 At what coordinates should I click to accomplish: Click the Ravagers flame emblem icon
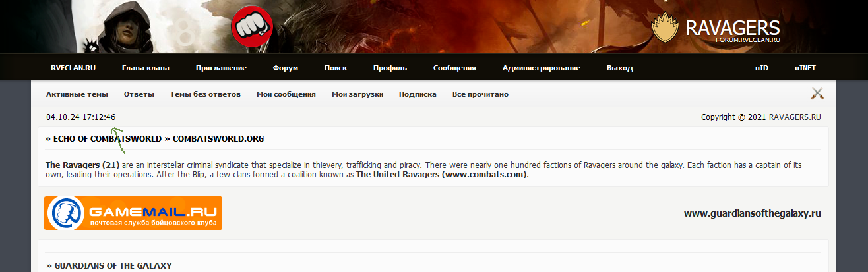click(x=665, y=28)
